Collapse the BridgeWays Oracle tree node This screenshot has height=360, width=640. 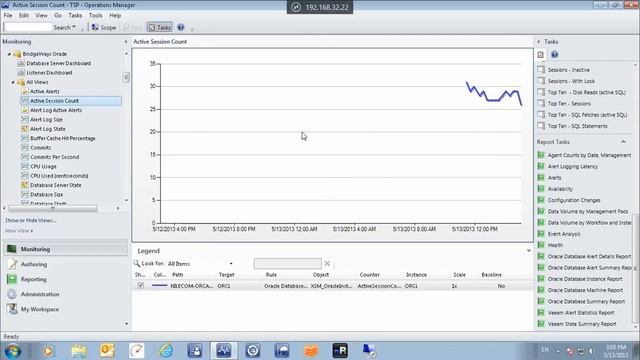(x=9, y=54)
